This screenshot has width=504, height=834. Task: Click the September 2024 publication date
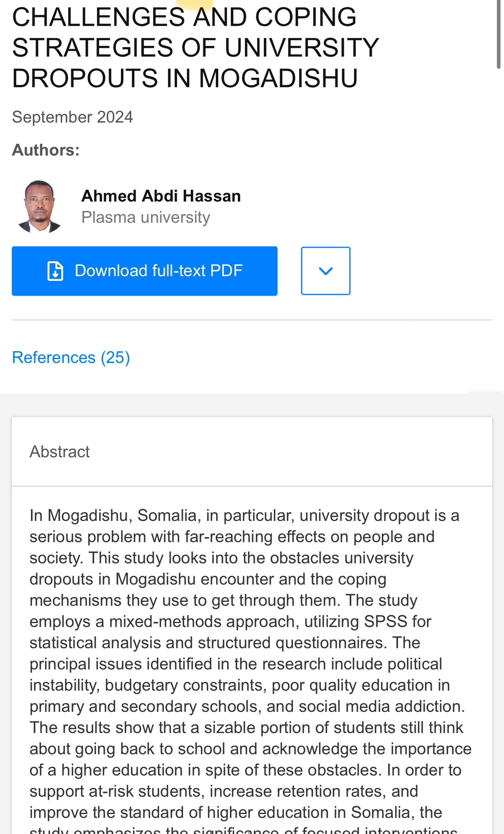pos(72,117)
